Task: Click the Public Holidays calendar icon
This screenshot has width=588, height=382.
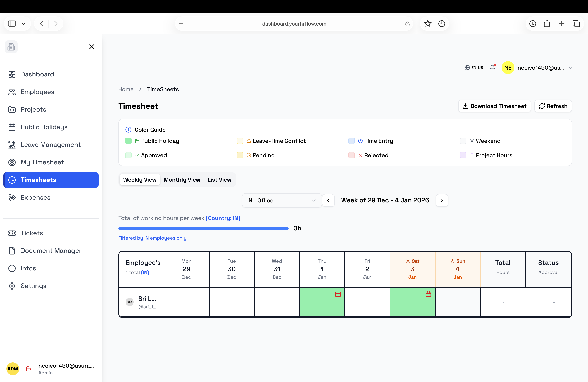Action: pos(12,127)
